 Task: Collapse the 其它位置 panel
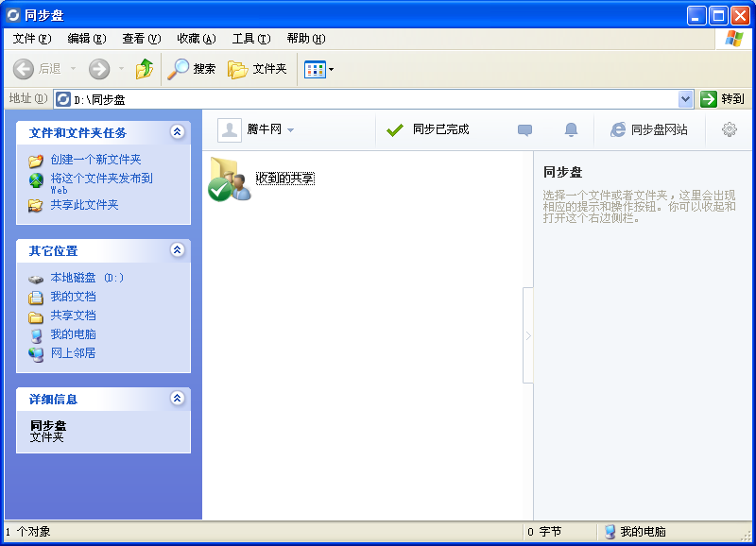tap(178, 249)
